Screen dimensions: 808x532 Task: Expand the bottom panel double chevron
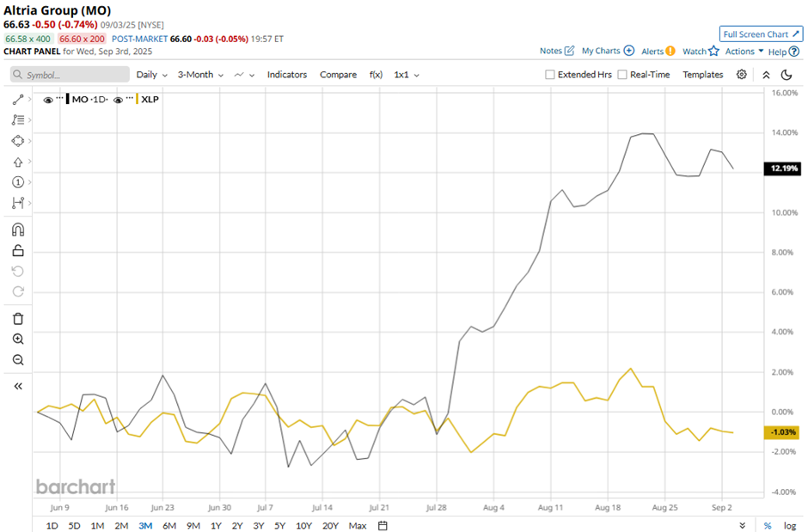[x=742, y=525]
